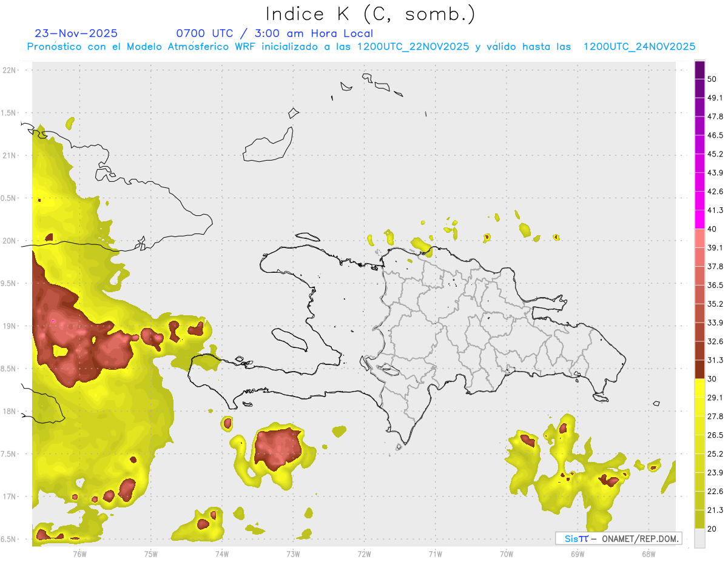Screen dimensions: 728x562
Task: Click the "50" legend value
Action: (x=712, y=79)
